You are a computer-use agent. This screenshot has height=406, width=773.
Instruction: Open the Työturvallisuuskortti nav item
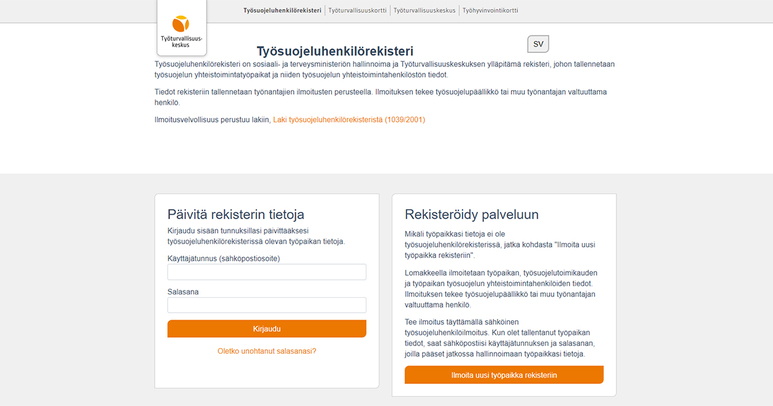click(x=357, y=10)
